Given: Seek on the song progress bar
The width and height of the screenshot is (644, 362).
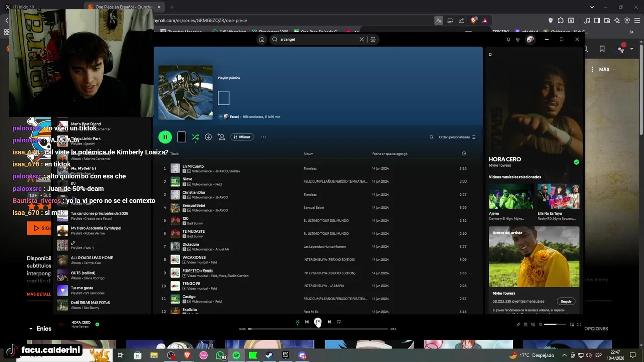Looking at the screenshot, I should [318, 329].
